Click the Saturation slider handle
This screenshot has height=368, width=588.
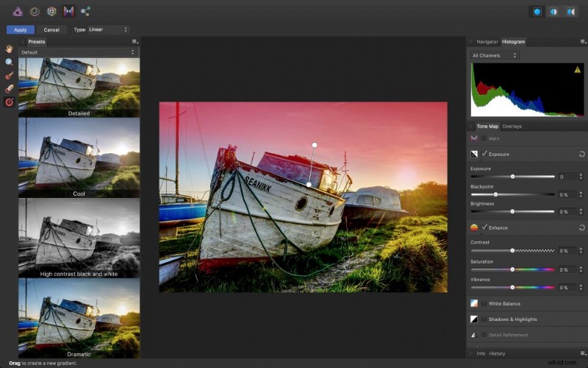pos(512,269)
